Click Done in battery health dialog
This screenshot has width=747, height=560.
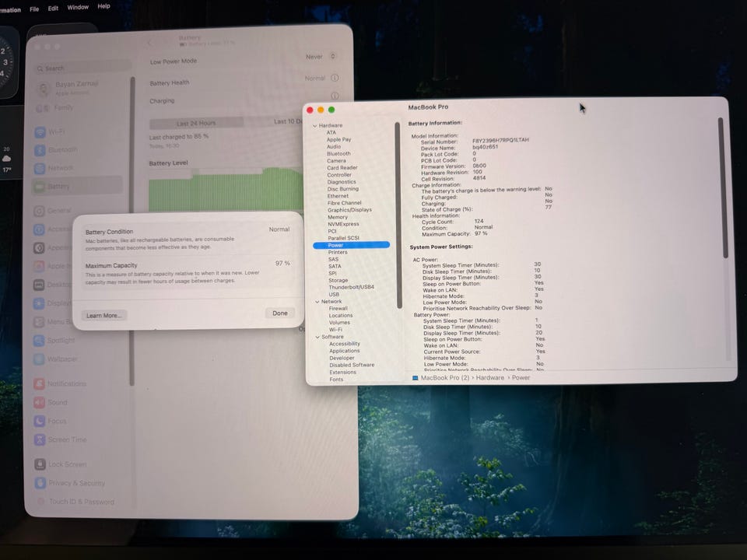(x=280, y=313)
